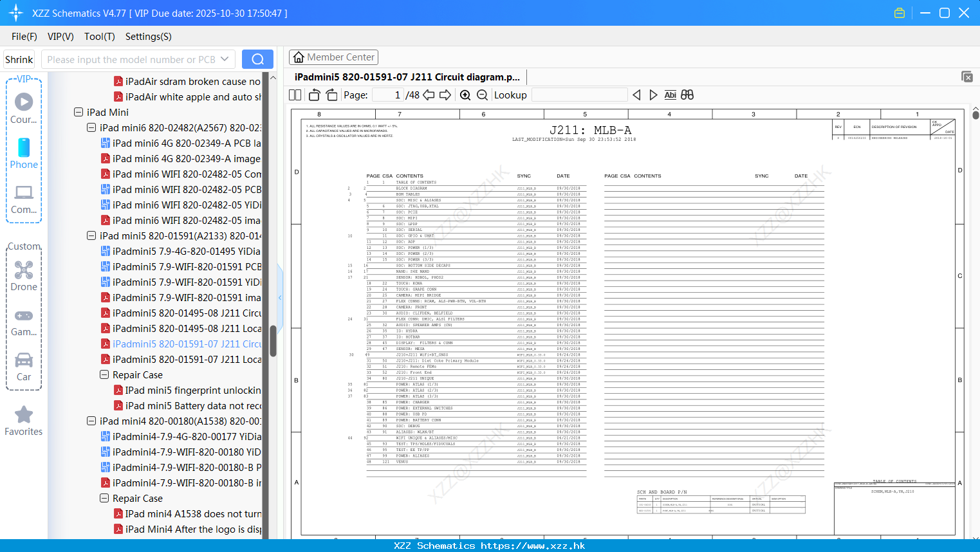Image resolution: width=980 pixels, height=552 pixels.
Task: Go to previous page arrow
Action: (429, 95)
